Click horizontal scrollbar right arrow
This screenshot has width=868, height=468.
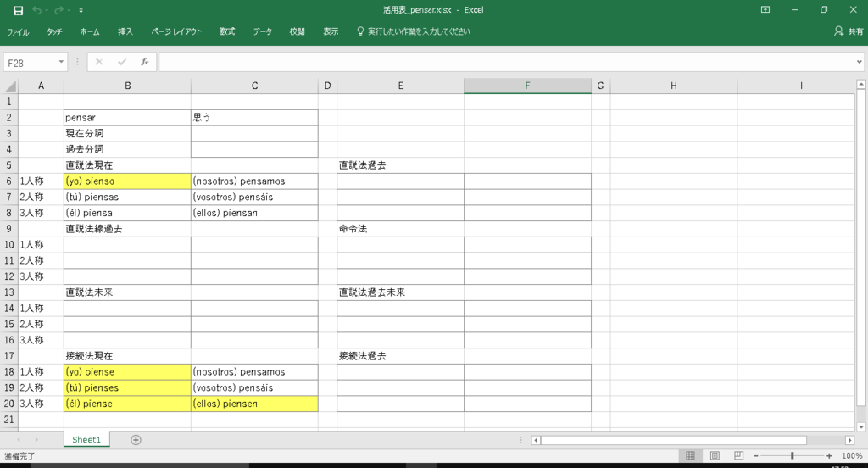[x=849, y=440]
